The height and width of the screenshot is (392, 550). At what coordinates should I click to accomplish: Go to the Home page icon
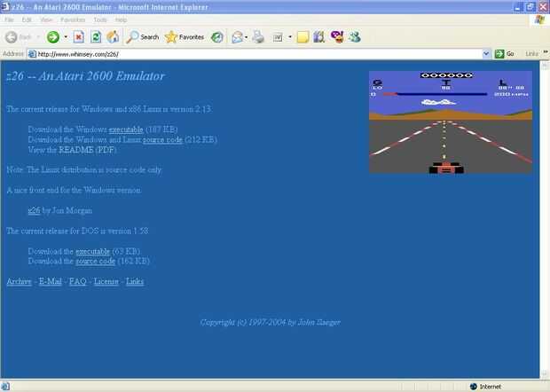coord(113,37)
